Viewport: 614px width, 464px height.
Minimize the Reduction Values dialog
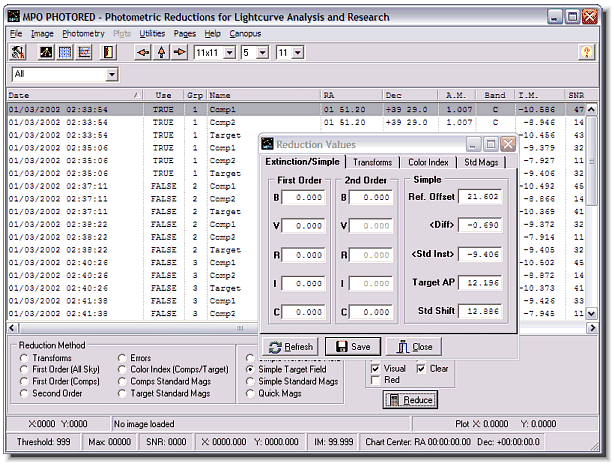click(473, 144)
